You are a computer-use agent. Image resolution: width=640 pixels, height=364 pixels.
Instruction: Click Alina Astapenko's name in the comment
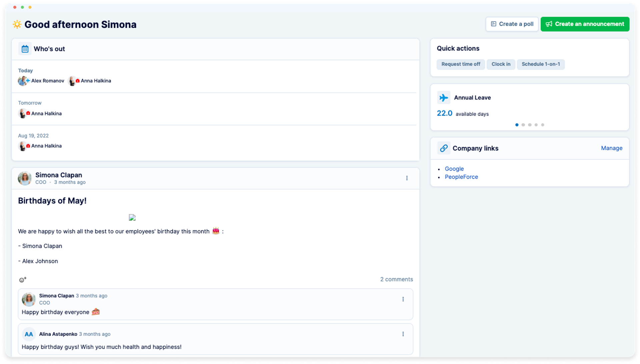[x=58, y=334]
